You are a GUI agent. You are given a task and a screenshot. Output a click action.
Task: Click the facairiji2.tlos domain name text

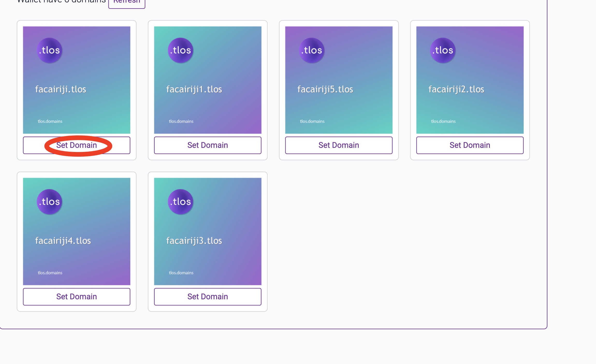456,89
